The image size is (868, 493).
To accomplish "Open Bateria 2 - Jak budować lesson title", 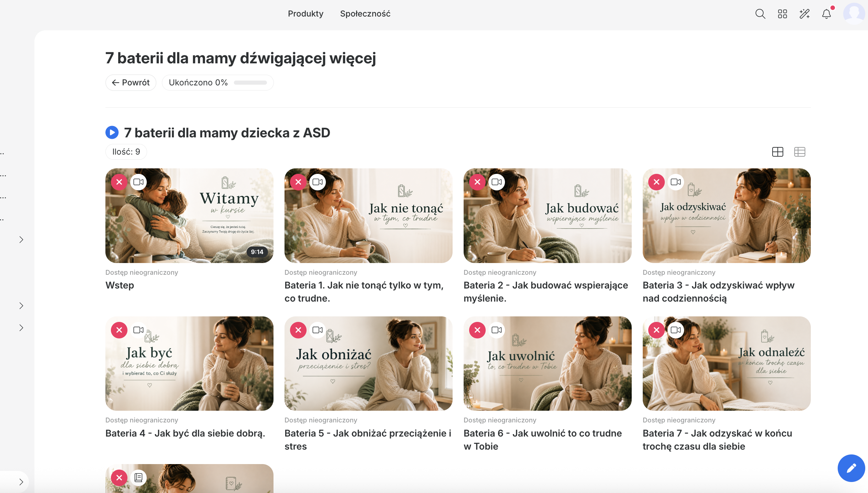I will click(x=546, y=292).
